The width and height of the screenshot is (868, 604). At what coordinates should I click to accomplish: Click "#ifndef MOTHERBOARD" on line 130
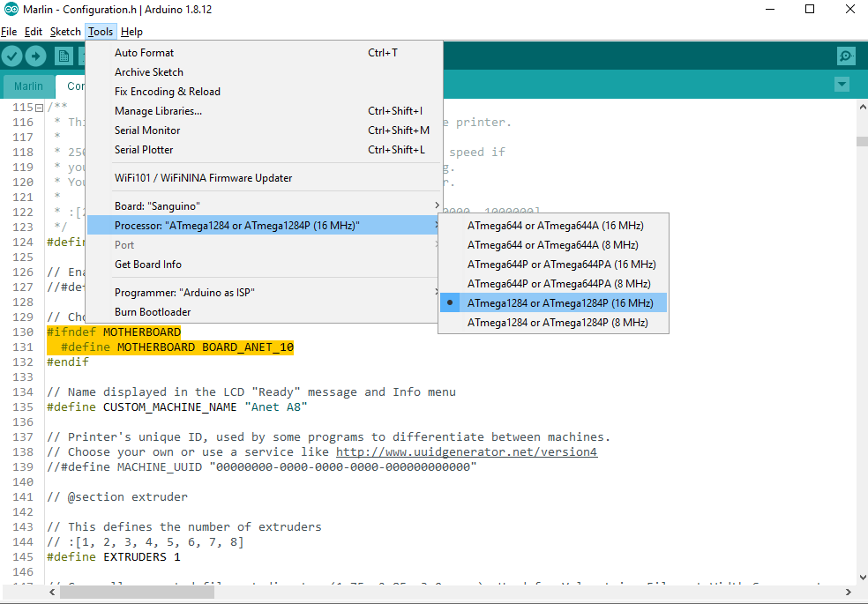pos(114,332)
